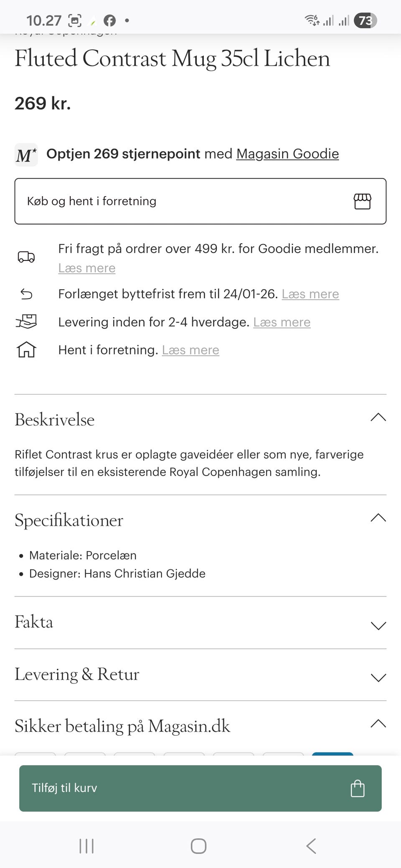Screen dimensions: 401x868
Task: Open the Magasin Goodie link
Action: tap(287, 154)
